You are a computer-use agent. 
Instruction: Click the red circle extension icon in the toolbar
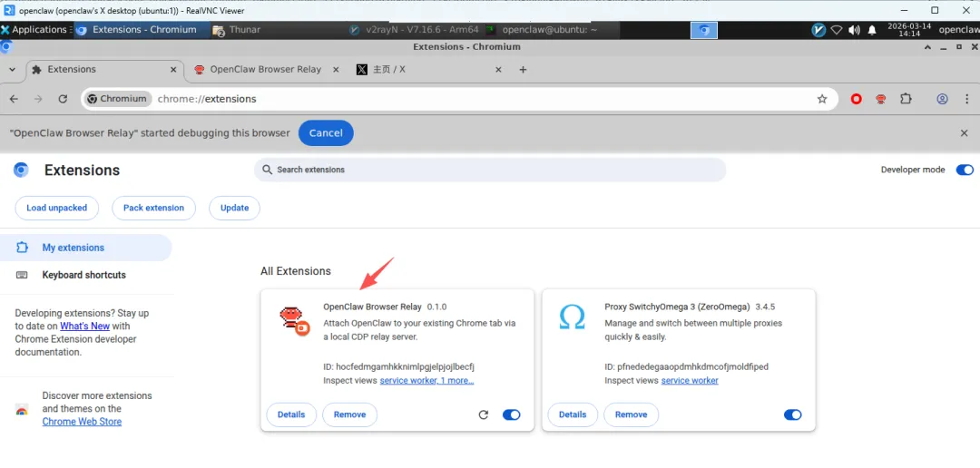pyautogui.click(x=857, y=99)
